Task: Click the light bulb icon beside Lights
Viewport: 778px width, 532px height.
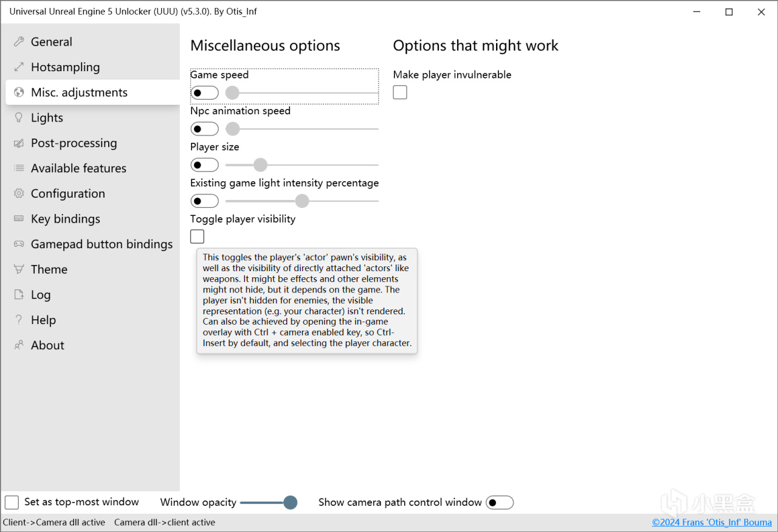Action: click(x=19, y=117)
